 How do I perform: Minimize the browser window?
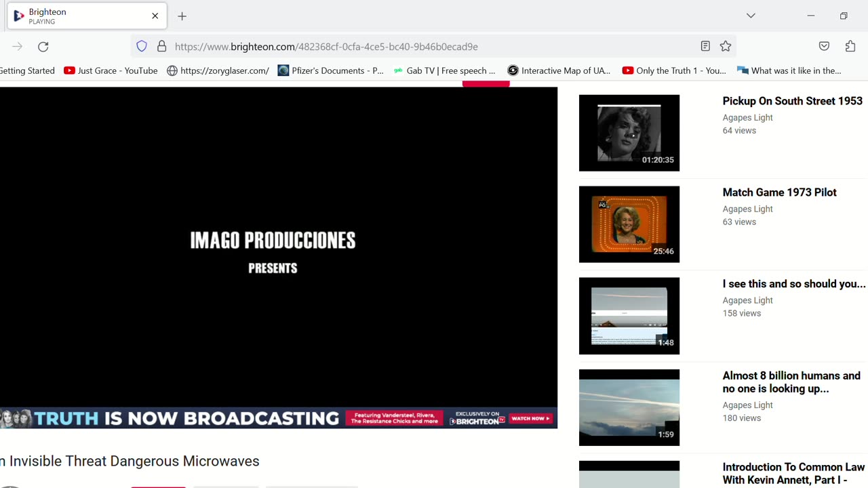810,16
